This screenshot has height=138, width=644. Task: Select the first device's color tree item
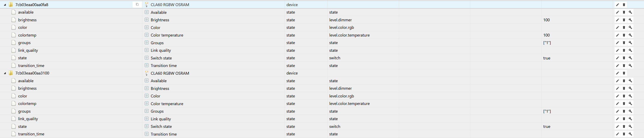pos(23,28)
